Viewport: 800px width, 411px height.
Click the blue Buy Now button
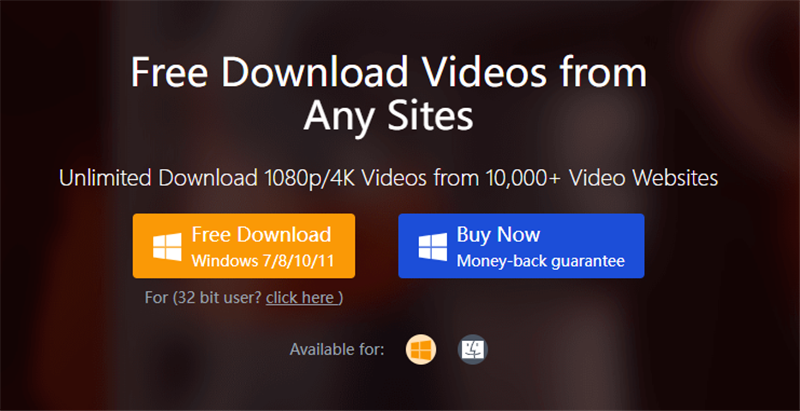(521, 246)
